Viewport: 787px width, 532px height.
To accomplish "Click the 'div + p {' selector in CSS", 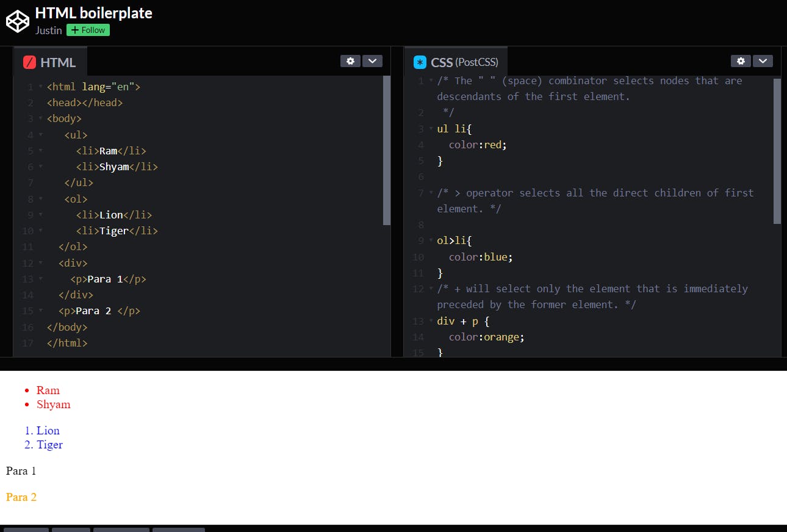I will 464,321.
